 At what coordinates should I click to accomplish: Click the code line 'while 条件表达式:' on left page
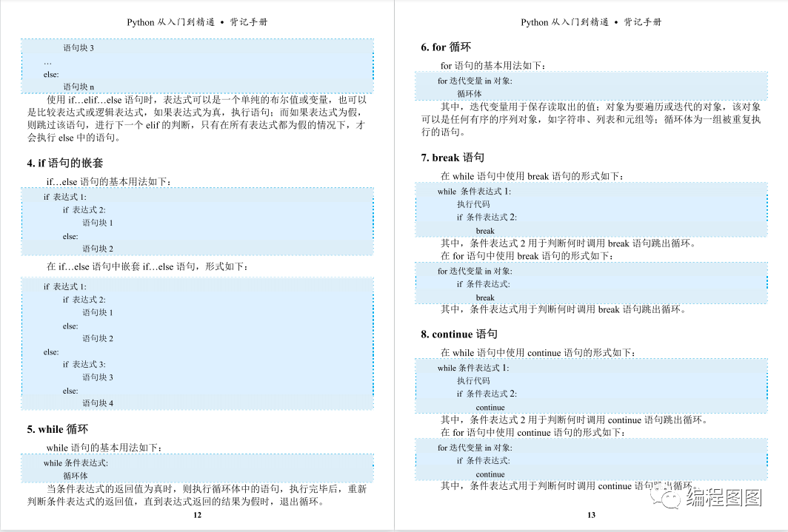click(x=76, y=462)
